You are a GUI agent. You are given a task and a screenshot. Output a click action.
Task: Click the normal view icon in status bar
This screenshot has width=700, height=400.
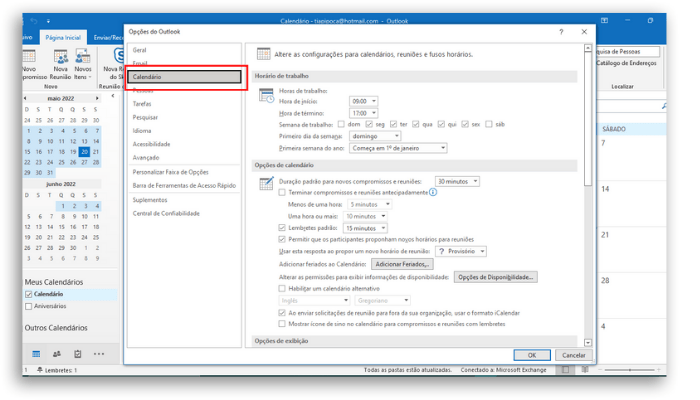click(x=566, y=370)
